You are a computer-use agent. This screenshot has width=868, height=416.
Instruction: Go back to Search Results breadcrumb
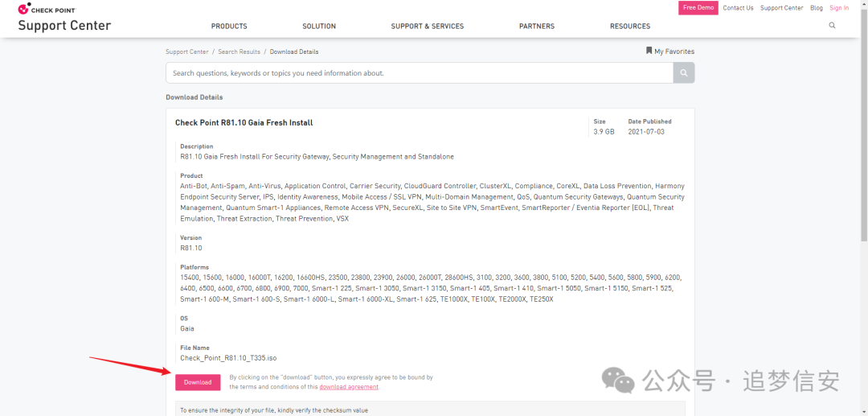pyautogui.click(x=240, y=51)
